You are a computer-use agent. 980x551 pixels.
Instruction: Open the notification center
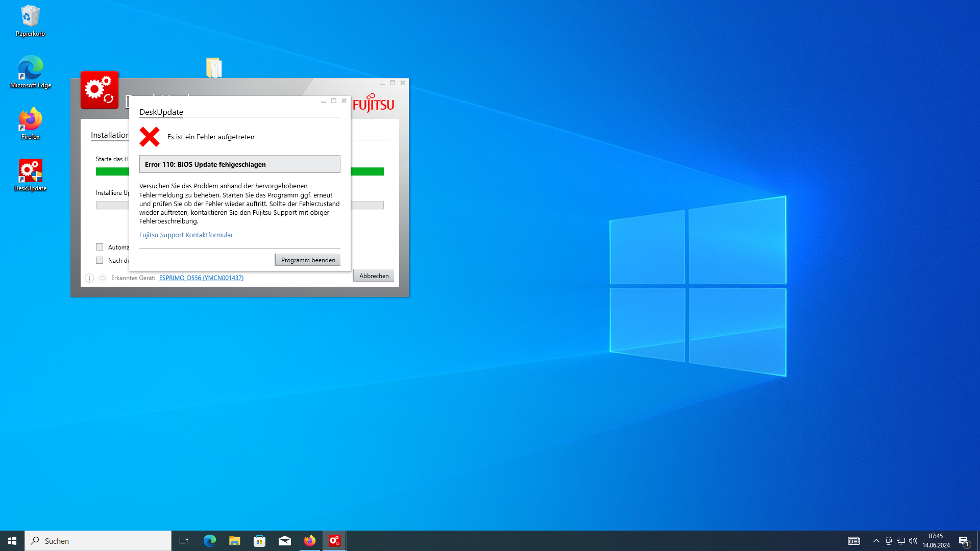click(x=964, y=541)
